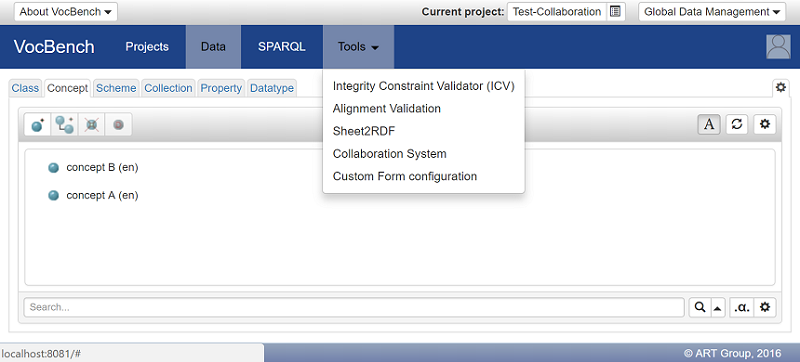This screenshot has width=800, height=362.
Task: Open the About VocBench dropdown
Action: pos(66,12)
